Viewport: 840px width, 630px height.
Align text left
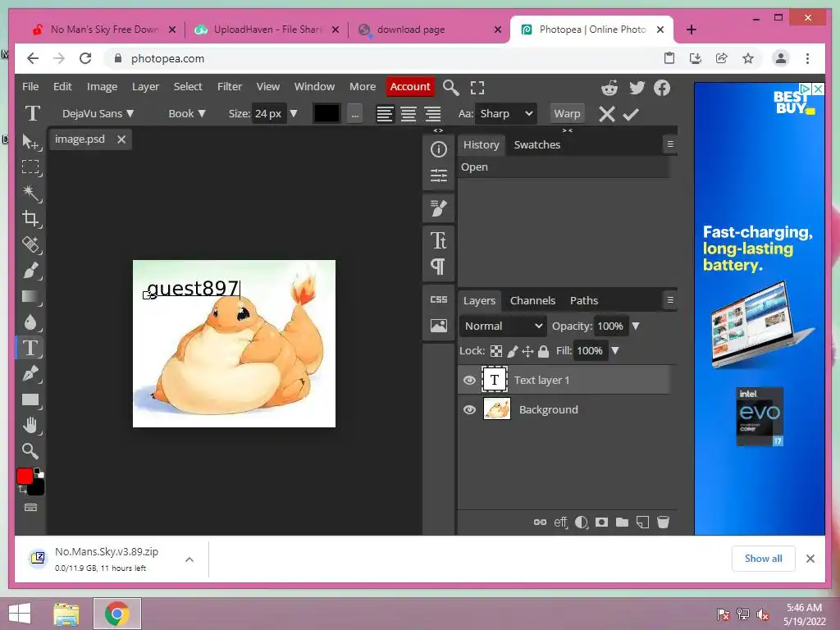(385, 113)
